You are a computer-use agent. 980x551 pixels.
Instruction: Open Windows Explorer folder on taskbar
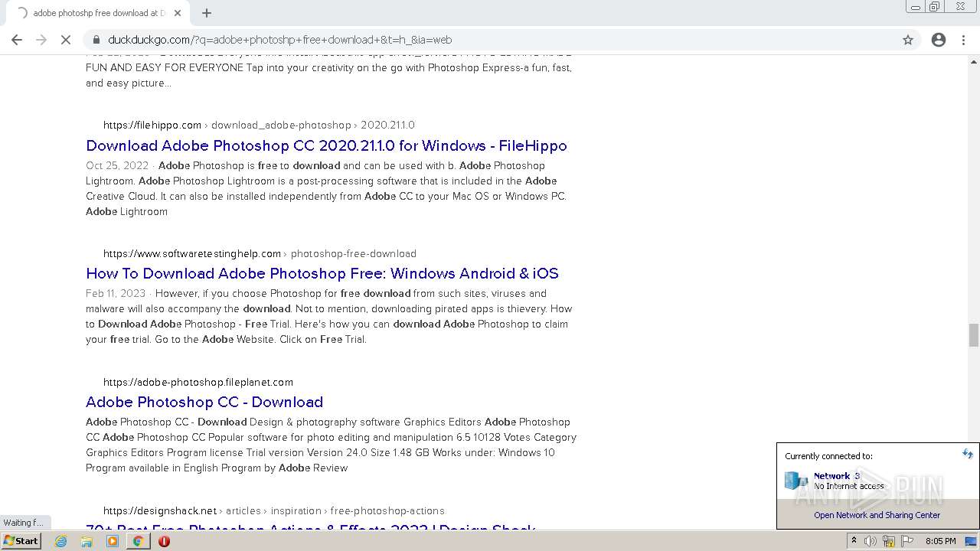pyautogui.click(x=87, y=541)
